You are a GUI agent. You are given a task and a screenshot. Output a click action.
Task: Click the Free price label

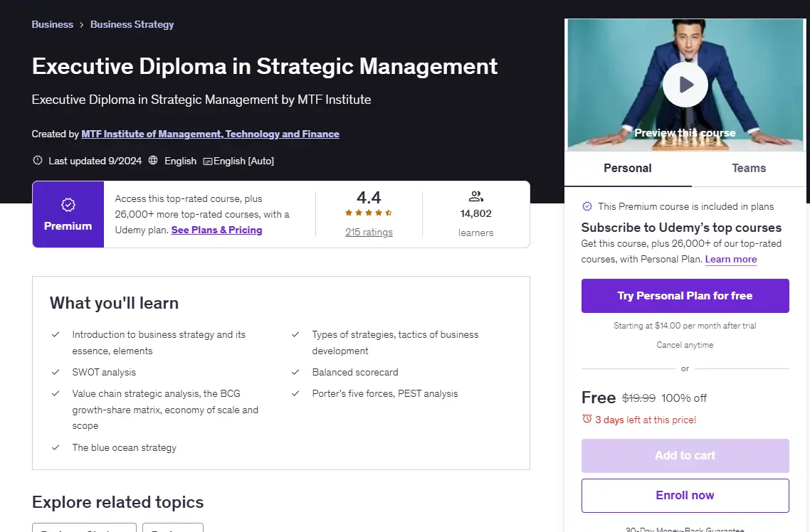(x=598, y=398)
